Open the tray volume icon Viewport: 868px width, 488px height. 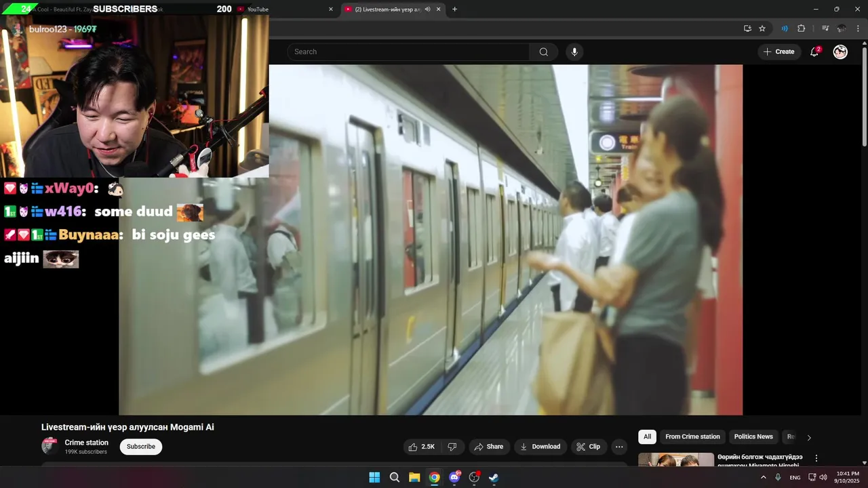click(823, 477)
